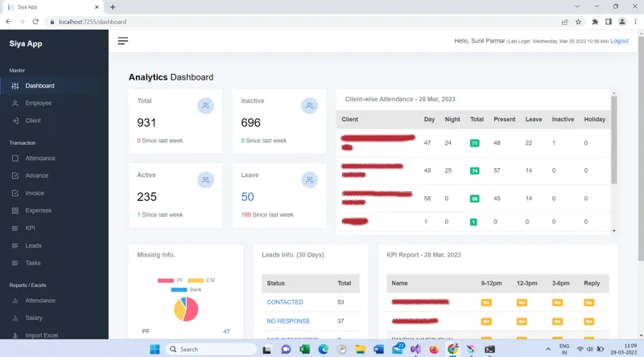This screenshot has width=644, height=357.
Task: Open File Explorer from taskbar
Action: [x=360, y=349]
